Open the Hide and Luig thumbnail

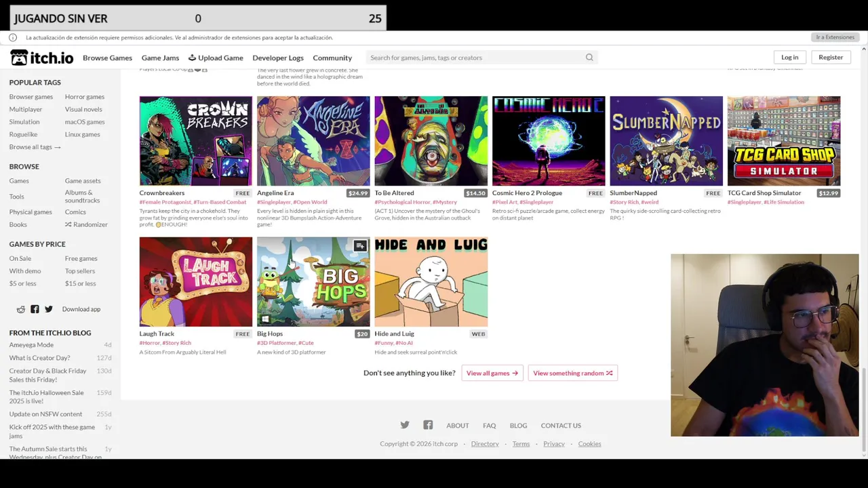click(x=431, y=282)
